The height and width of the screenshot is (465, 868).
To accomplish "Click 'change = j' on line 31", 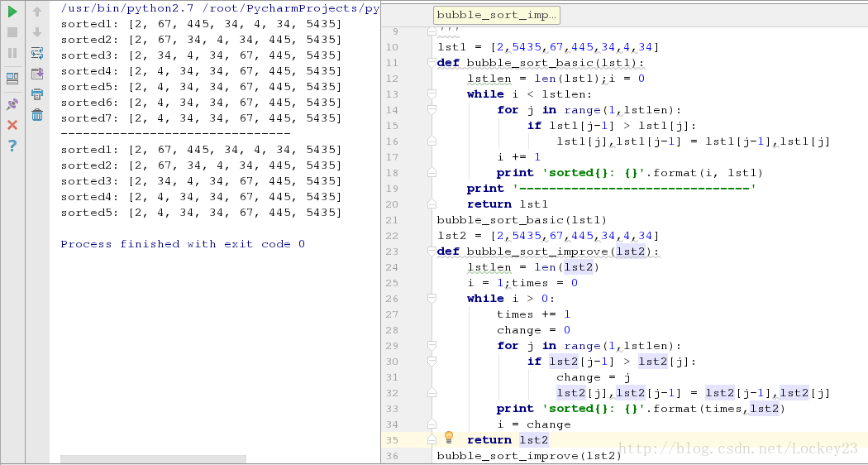I will pos(594,377).
